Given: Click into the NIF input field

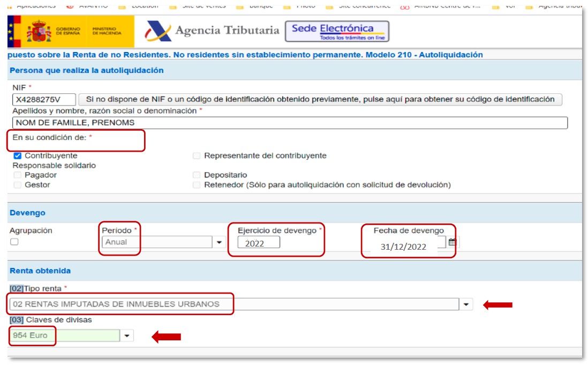Looking at the screenshot, I should coord(44,100).
